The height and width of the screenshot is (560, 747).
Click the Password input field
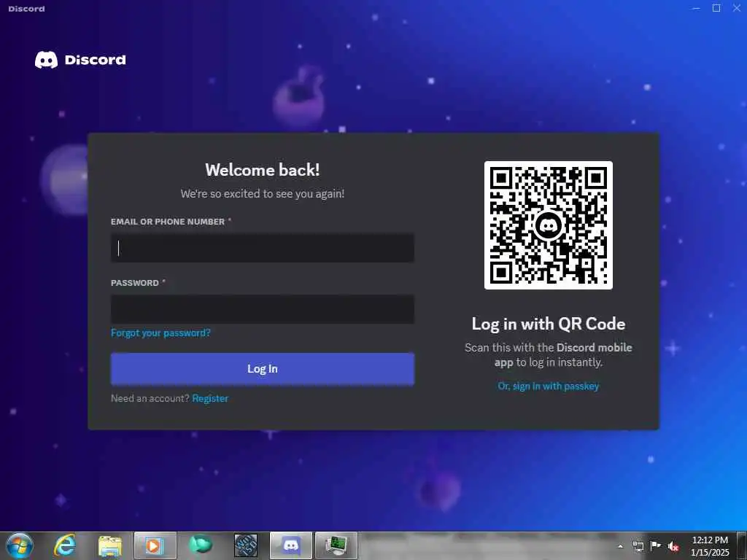click(263, 309)
